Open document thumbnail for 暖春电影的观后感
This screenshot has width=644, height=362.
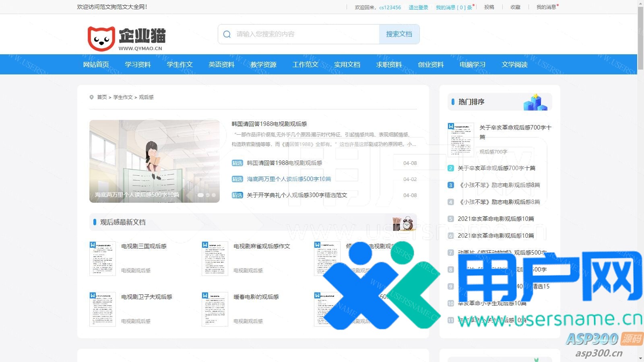coord(215,309)
